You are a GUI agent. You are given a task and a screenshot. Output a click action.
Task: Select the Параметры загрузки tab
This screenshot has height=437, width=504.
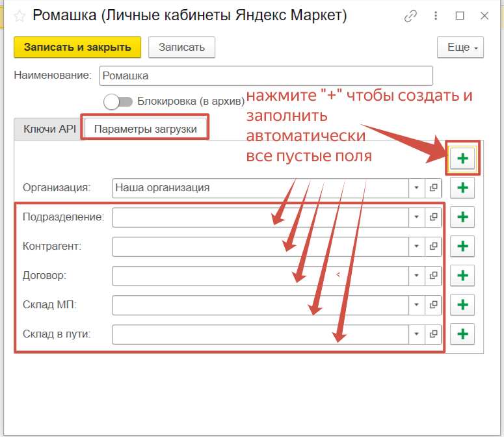[x=145, y=129]
